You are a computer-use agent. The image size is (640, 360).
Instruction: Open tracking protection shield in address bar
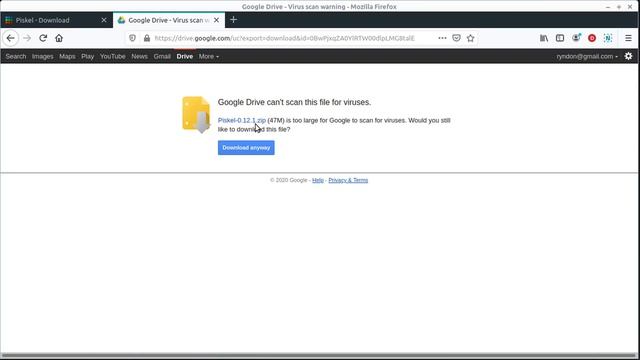(x=132, y=38)
